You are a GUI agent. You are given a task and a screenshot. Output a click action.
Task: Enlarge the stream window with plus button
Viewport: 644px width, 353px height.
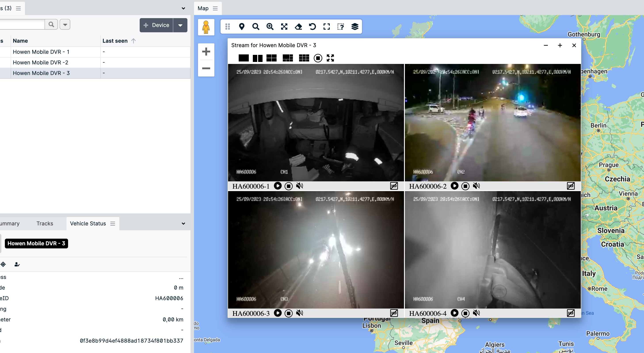pos(560,45)
